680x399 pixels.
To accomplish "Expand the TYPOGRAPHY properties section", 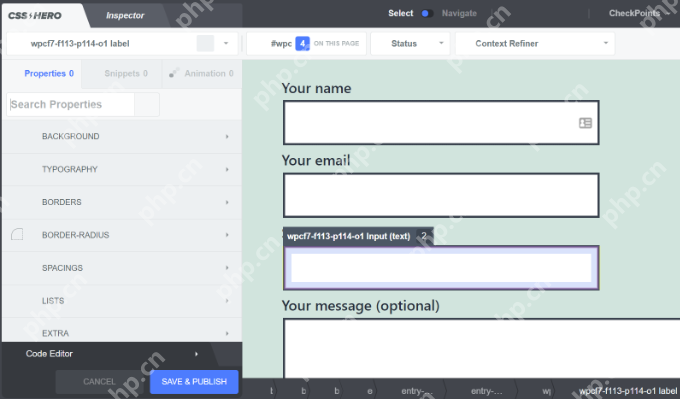I will (122, 170).
